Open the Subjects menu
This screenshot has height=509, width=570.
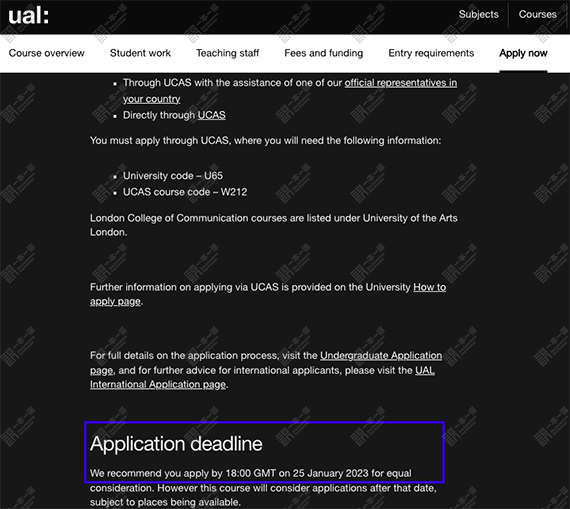click(x=478, y=14)
